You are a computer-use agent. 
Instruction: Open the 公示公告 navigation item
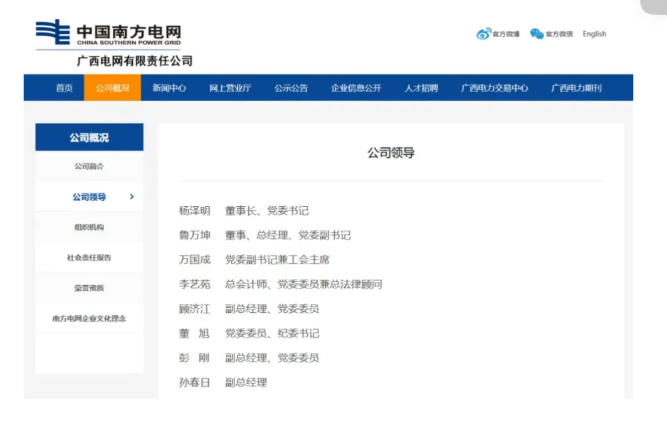291,88
